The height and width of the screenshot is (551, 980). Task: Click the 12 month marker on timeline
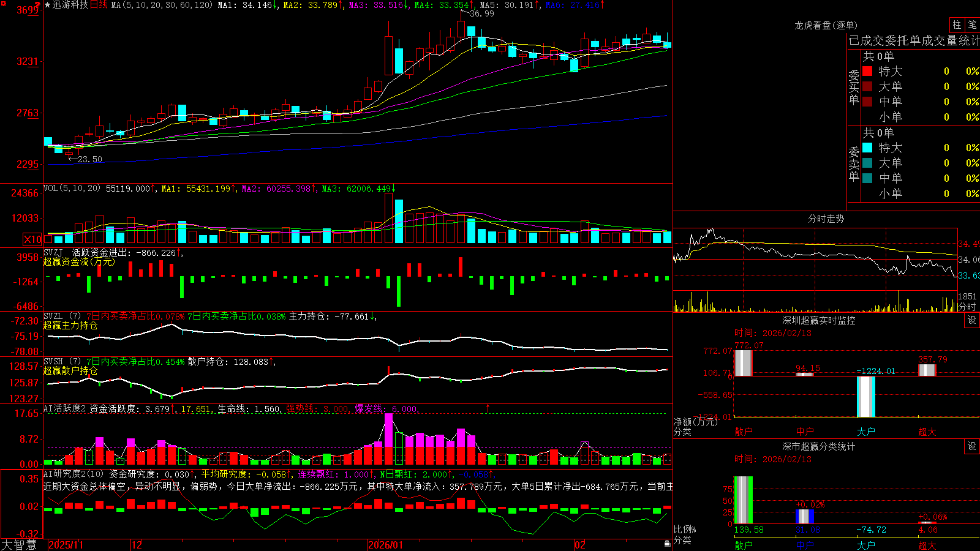(137, 545)
